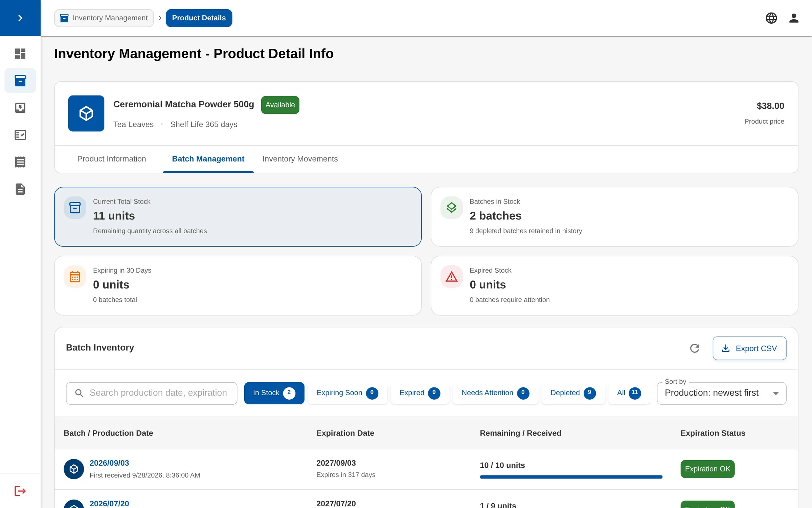Switch to the Product Information tab
Image resolution: width=812 pixels, height=508 pixels.
pos(112,159)
